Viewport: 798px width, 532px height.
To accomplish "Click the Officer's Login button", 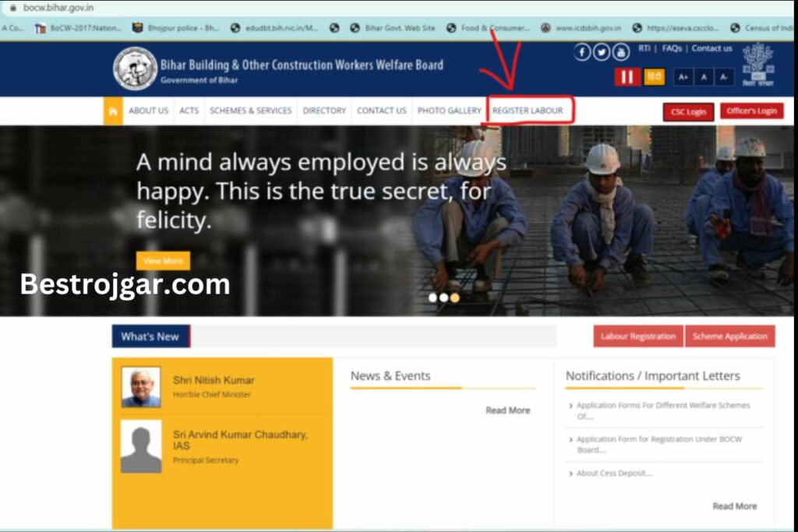I will 751,111.
